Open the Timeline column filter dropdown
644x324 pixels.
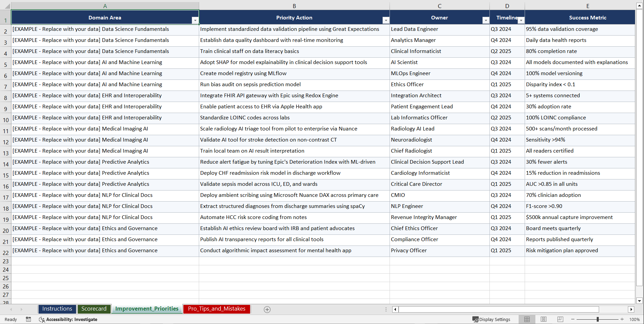521,20
